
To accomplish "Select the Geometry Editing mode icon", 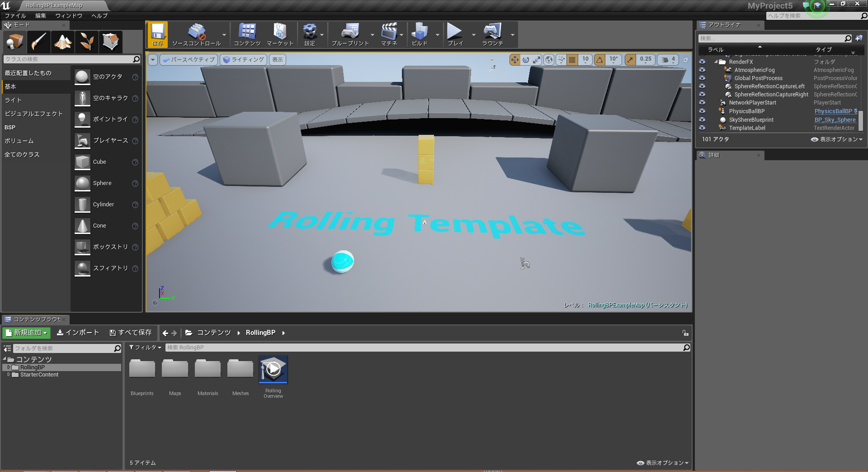I will [x=110, y=42].
